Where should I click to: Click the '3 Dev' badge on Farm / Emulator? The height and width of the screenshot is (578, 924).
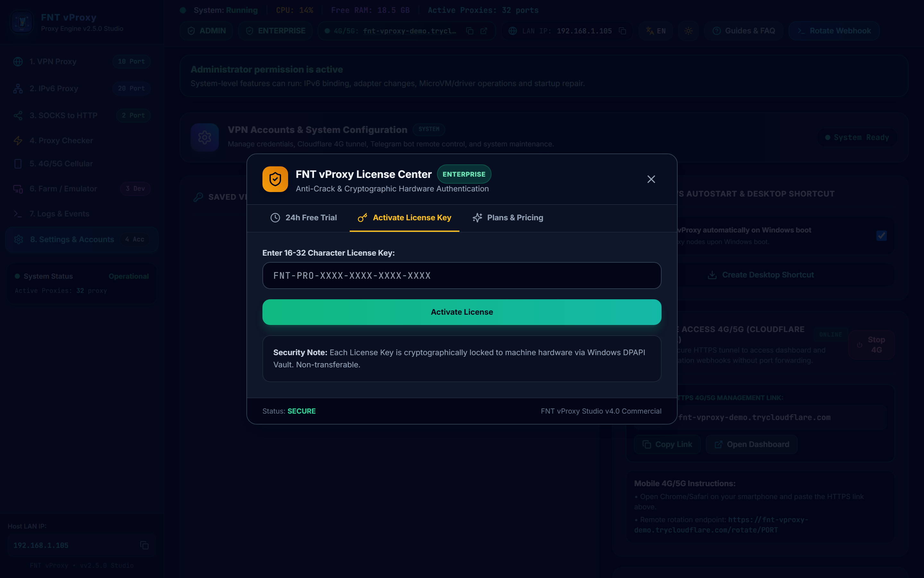pos(135,189)
